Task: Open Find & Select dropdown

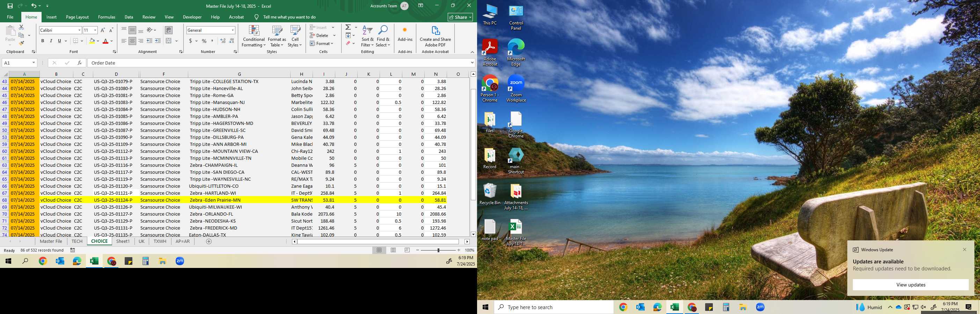Action: [x=383, y=37]
